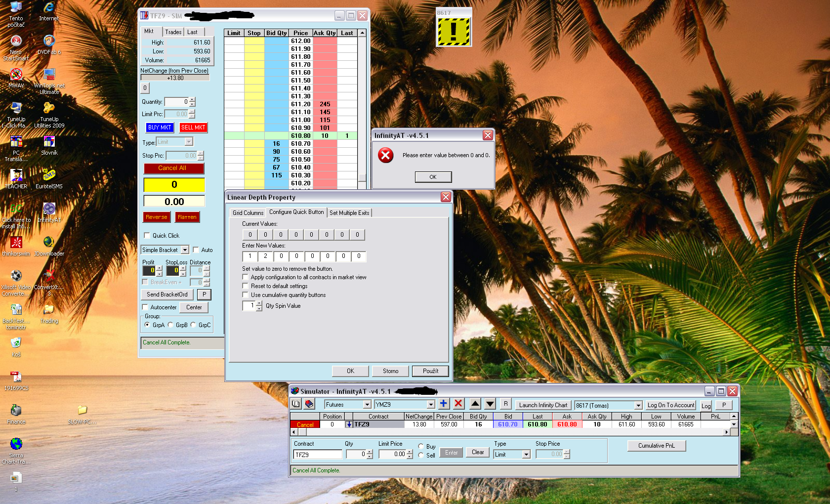
Task: Switch to the Grid Columns tab
Action: (248, 213)
